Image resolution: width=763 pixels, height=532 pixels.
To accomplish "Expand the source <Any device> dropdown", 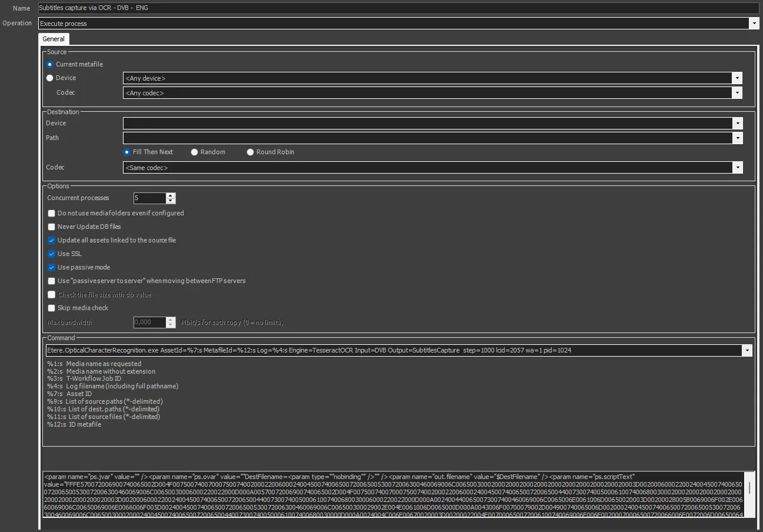I will point(737,78).
